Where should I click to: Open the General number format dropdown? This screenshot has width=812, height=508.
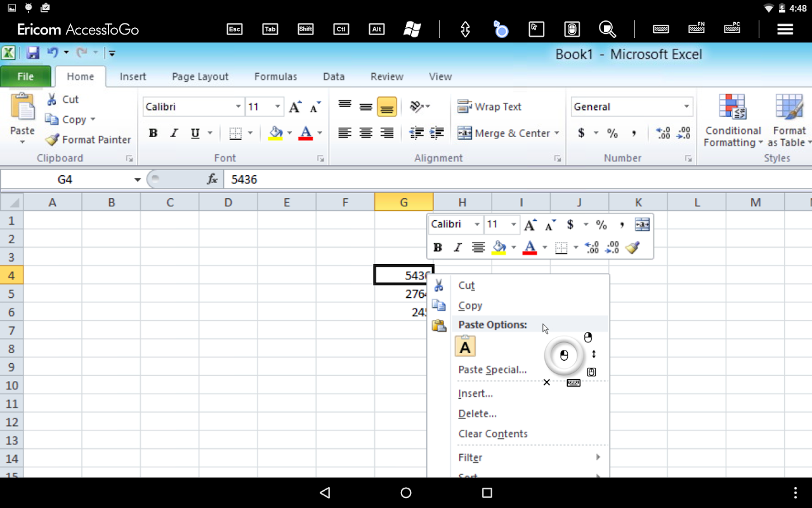pos(687,107)
